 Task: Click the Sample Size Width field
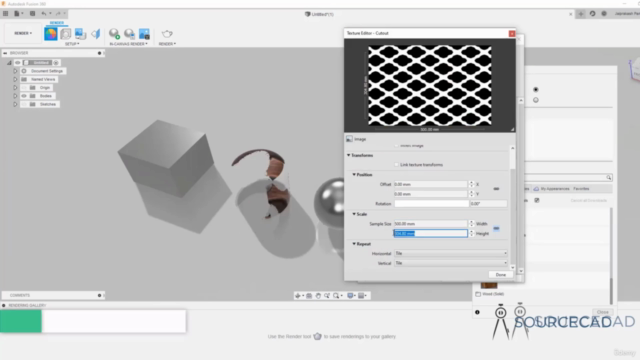430,224
